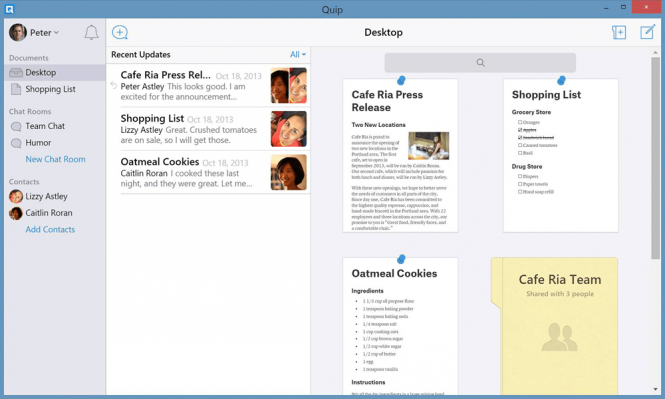Click the Drug Store heading
This screenshot has width=665, height=399.
(x=527, y=167)
